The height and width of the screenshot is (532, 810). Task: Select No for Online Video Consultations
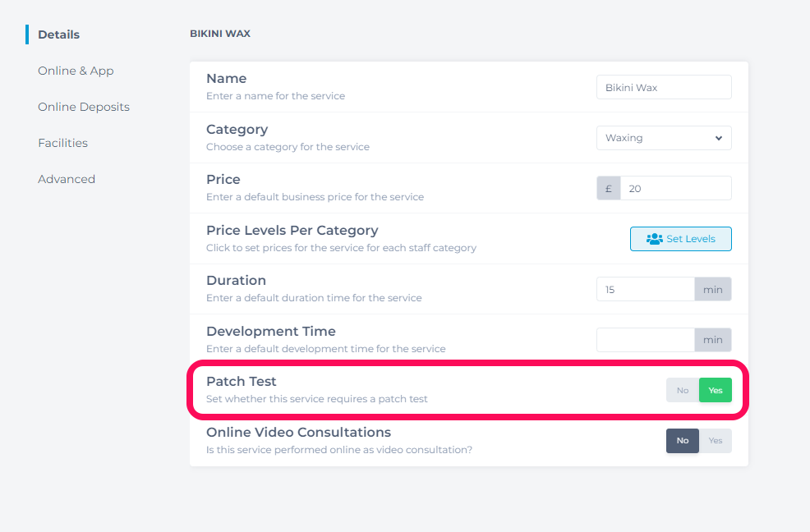[x=683, y=441]
